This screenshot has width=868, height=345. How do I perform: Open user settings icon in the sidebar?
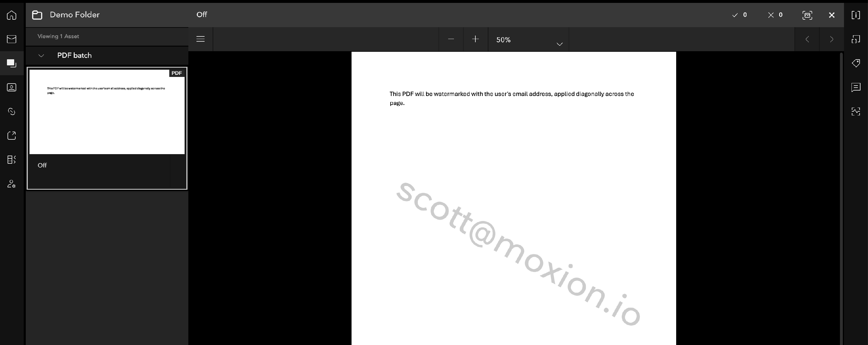click(12, 184)
